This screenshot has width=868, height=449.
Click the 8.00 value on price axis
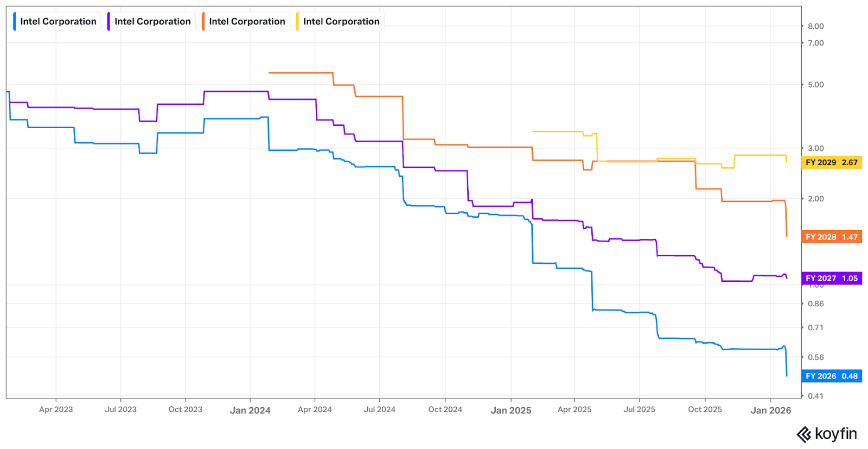click(x=815, y=26)
